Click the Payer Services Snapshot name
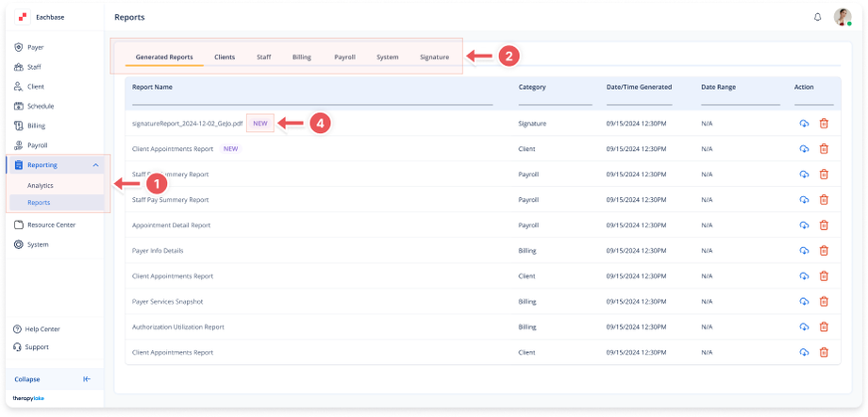 click(168, 302)
